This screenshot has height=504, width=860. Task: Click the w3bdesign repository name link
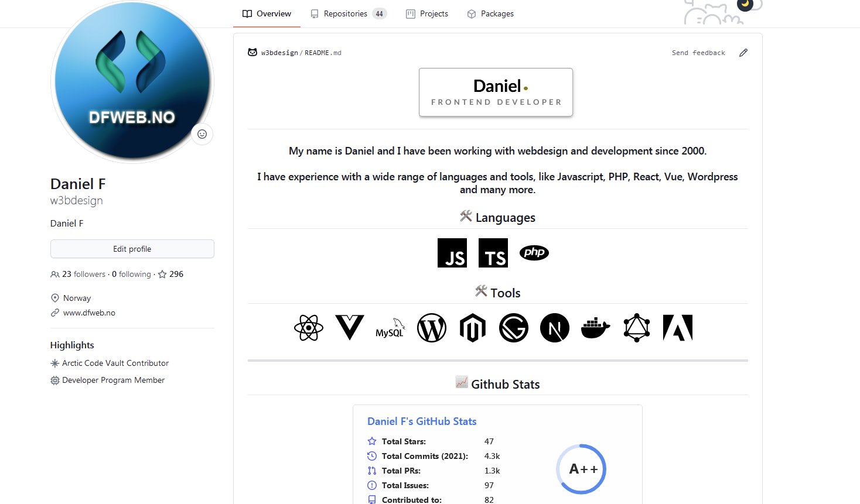tap(279, 53)
